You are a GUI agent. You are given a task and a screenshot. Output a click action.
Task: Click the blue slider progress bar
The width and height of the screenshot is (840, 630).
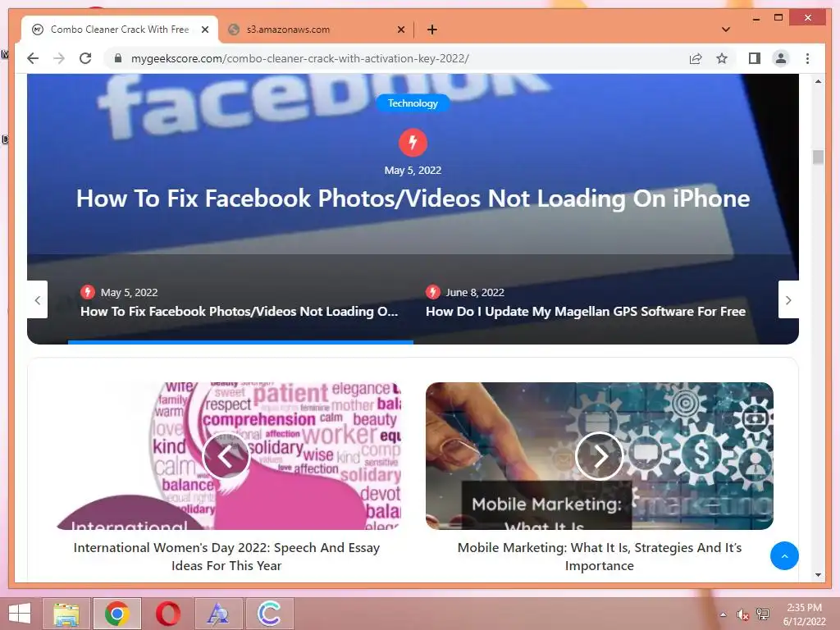[240, 342]
